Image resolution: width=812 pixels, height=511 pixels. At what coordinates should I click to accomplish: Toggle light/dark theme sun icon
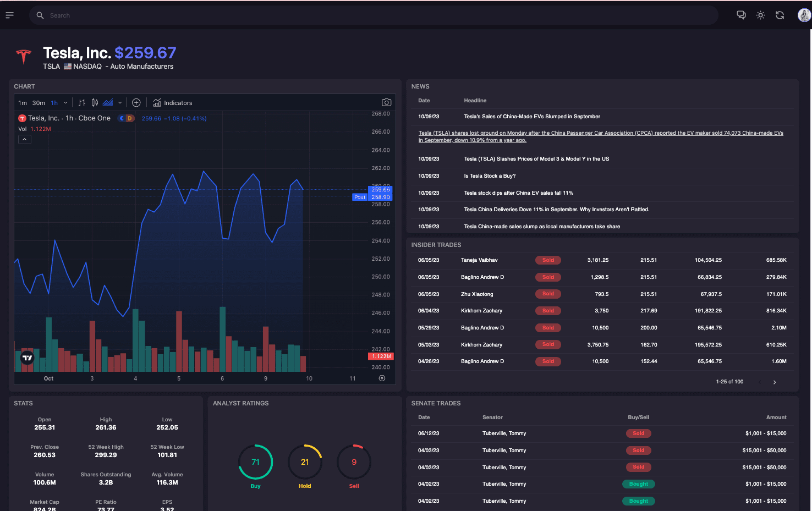coord(760,15)
